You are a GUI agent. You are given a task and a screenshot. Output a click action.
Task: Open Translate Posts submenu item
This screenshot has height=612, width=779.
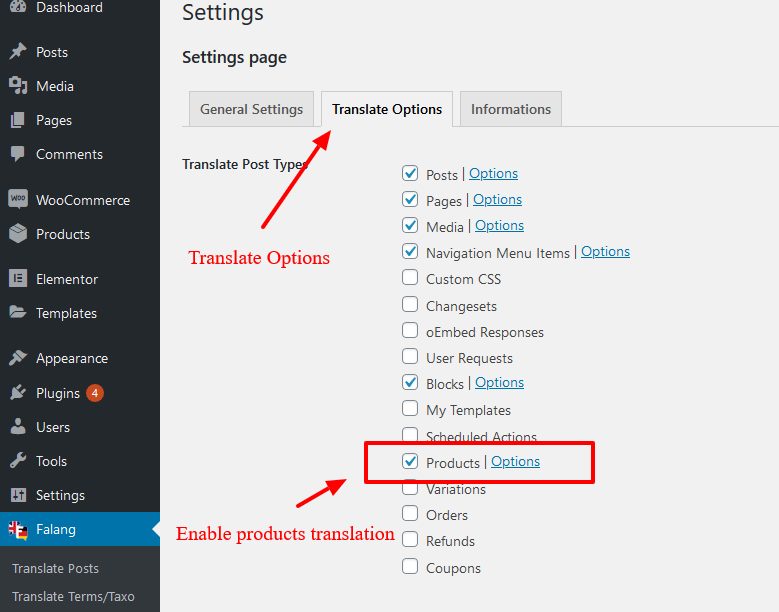click(55, 568)
